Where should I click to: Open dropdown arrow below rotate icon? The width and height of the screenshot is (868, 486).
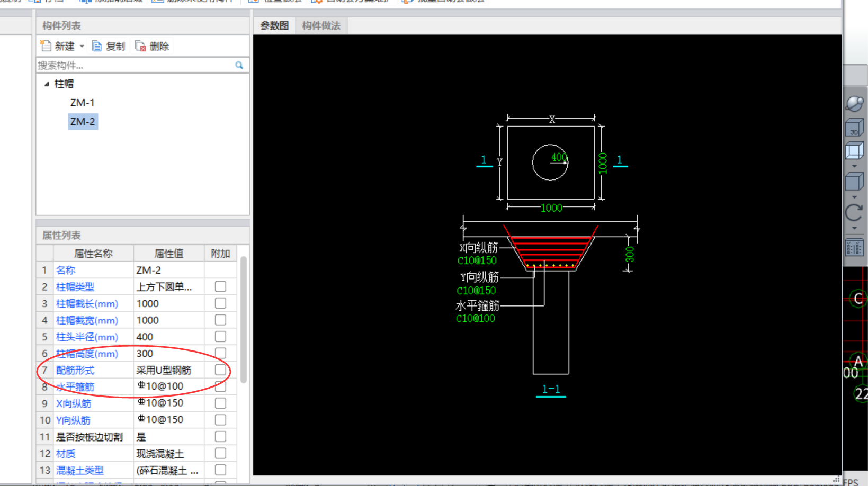[x=854, y=228]
